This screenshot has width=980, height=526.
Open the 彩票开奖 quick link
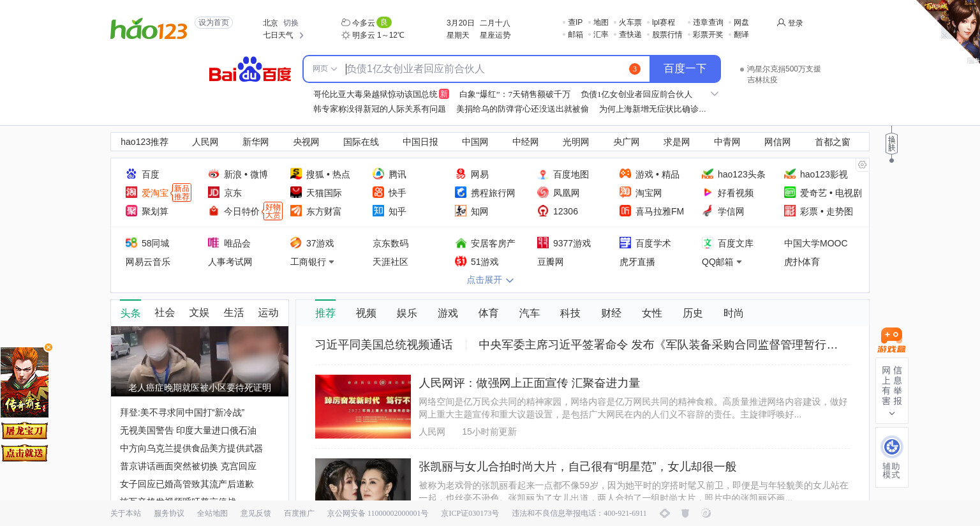point(708,34)
